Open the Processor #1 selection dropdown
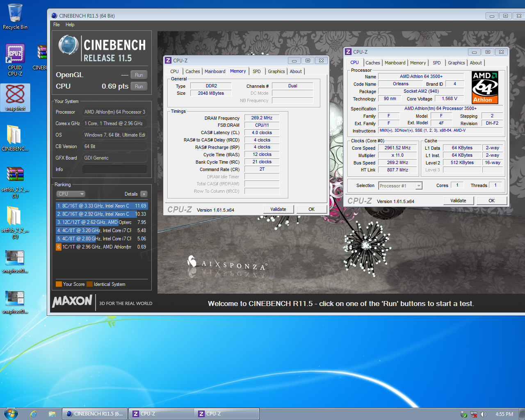Screen dimensions: 525x420 pos(400,186)
